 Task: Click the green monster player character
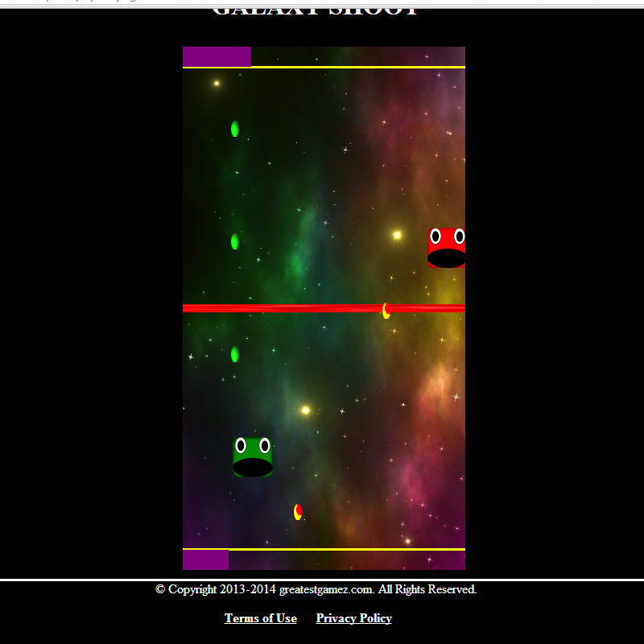point(253,457)
